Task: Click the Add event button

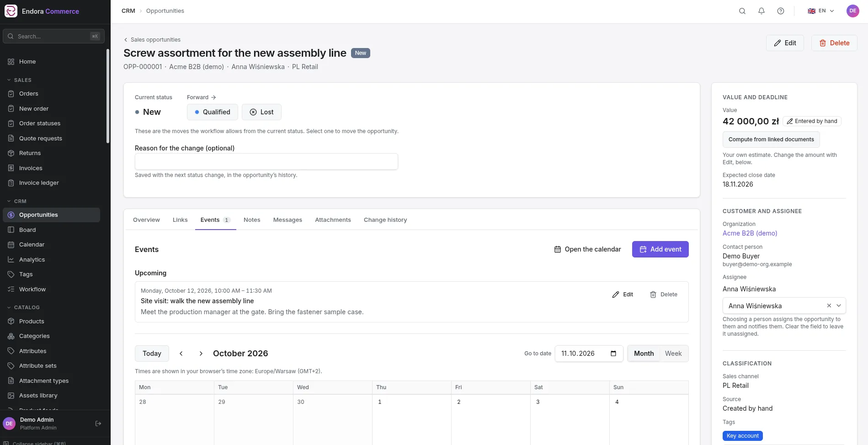Action: pyautogui.click(x=660, y=249)
